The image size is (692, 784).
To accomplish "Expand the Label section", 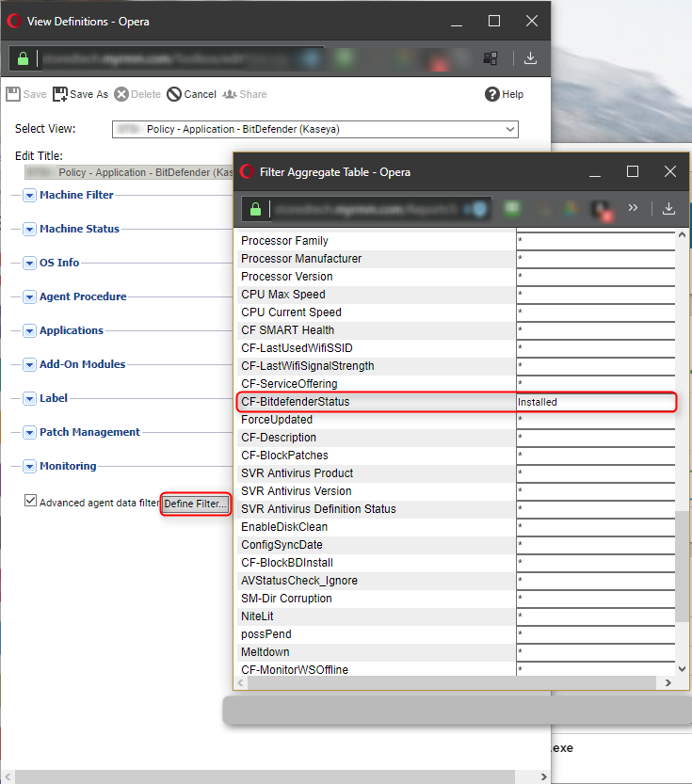I will pyautogui.click(x=29, y=398).
